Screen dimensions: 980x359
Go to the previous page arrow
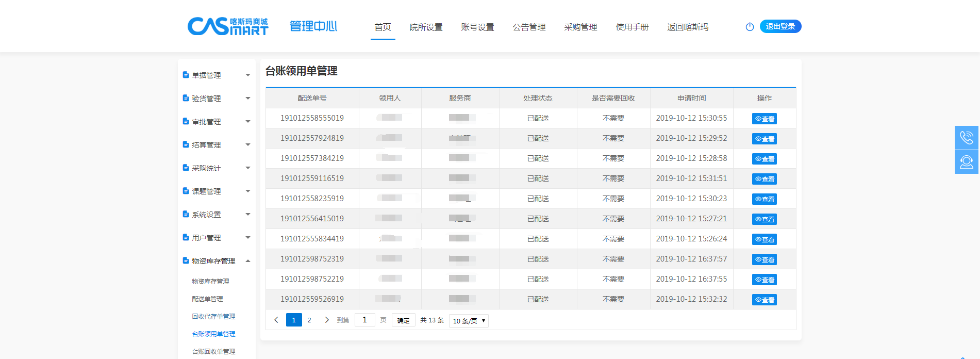276,320
